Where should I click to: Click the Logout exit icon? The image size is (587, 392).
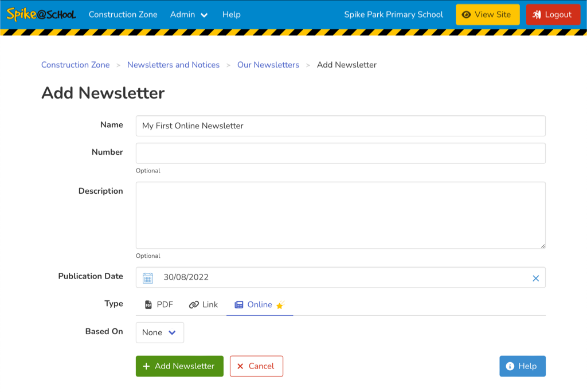[538, 14]
